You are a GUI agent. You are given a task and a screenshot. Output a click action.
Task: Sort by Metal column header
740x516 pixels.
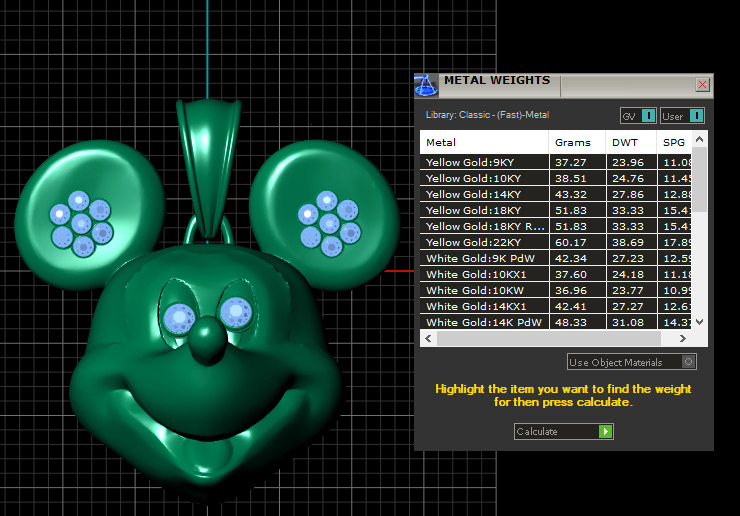[484, 142]
